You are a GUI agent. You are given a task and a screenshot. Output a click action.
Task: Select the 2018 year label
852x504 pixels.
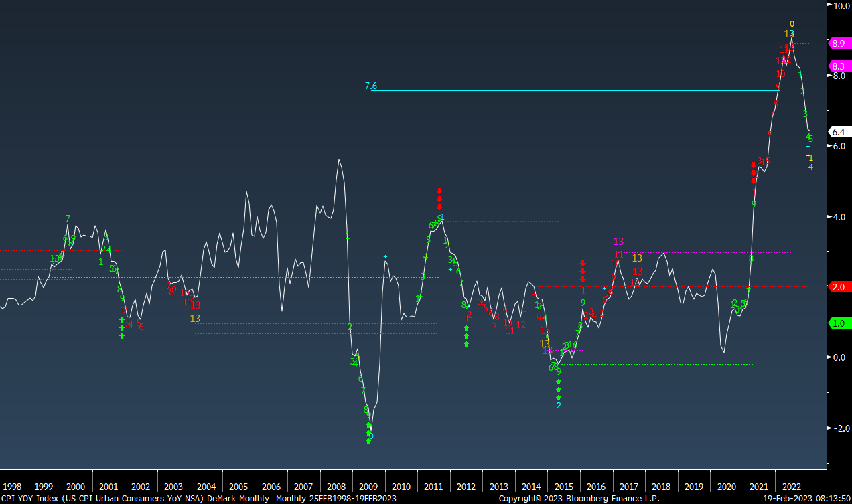(661, 487)
